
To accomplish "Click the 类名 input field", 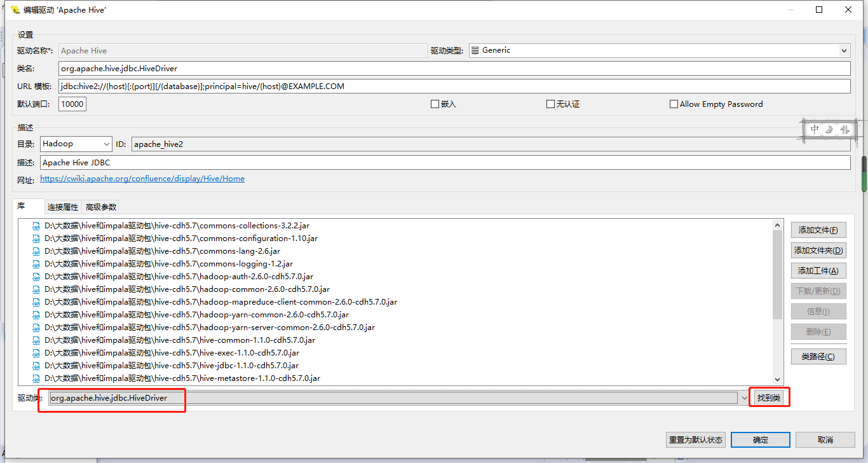I will pos(454,69).
